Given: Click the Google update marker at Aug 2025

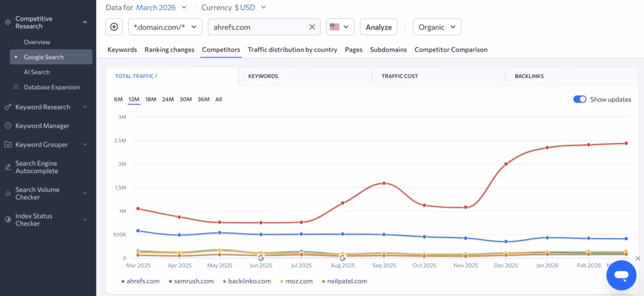Looking at the screenshot, I should (x=343, y=258).
